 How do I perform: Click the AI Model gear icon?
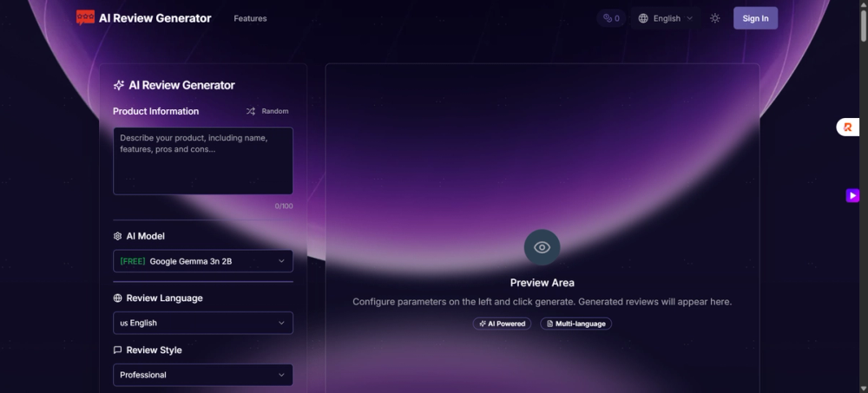117,236
